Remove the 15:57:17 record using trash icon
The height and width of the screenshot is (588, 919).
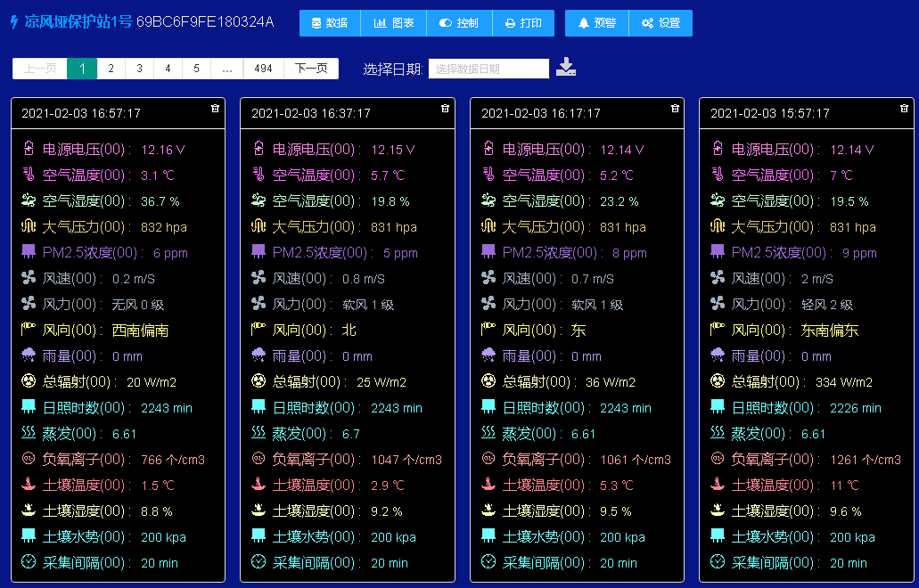(x=904, y=108)
